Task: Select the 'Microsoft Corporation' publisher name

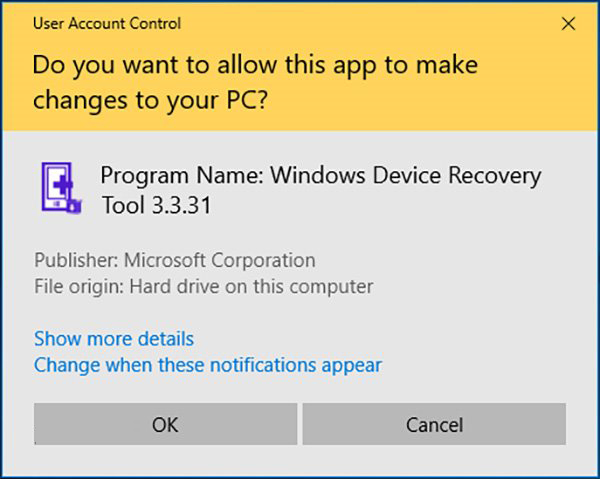Action: pos(220,261)
